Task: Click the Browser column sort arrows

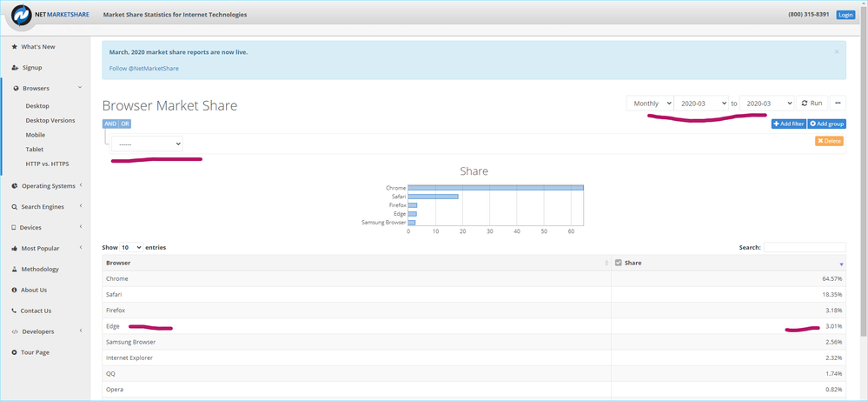Action: 606,263
